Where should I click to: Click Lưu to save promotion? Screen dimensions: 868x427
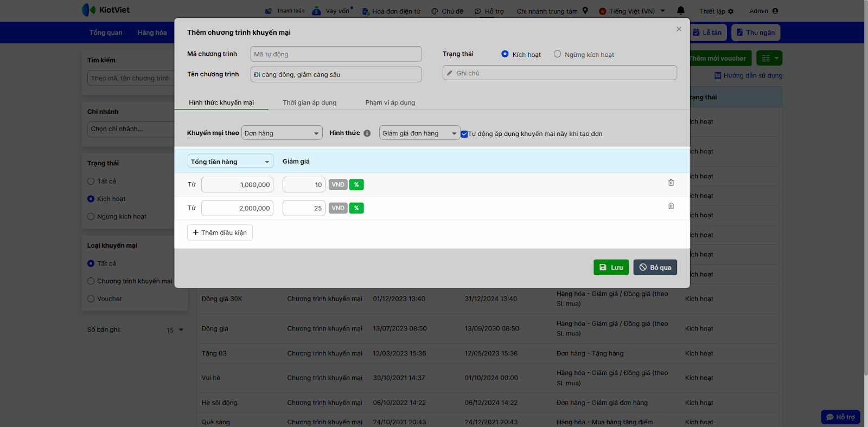coord(611,267)
